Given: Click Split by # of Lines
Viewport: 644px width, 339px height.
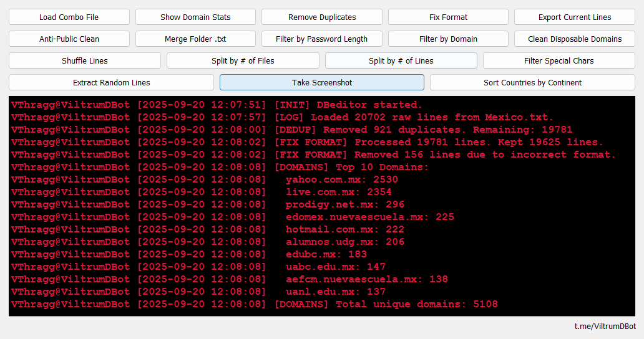Looking at the screenshot, I should [x=401, y=60].
